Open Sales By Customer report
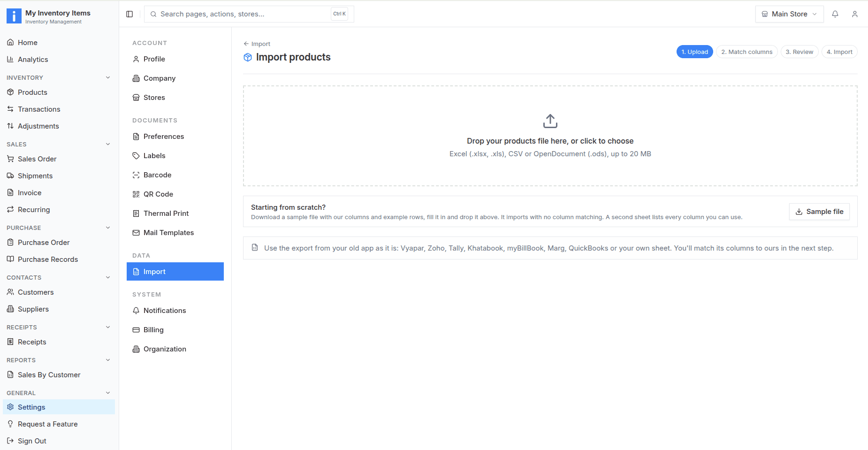The image size is (868, 450). click(59, 375)
